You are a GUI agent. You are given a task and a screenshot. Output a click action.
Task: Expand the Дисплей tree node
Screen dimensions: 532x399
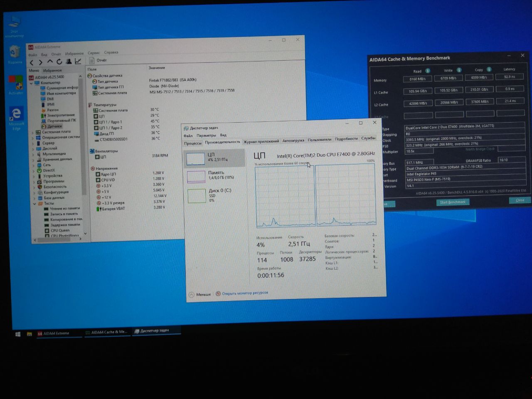pyautogui.click(x=33, y=149)
